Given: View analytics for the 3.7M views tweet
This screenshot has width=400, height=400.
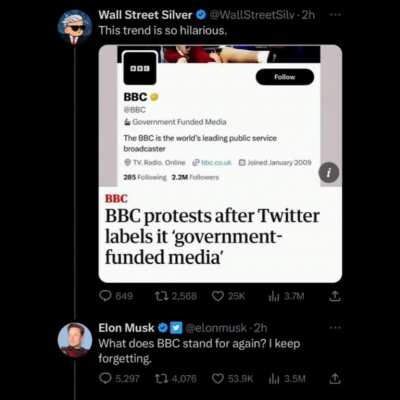Looking at the screenshot, I should [286, 296].
